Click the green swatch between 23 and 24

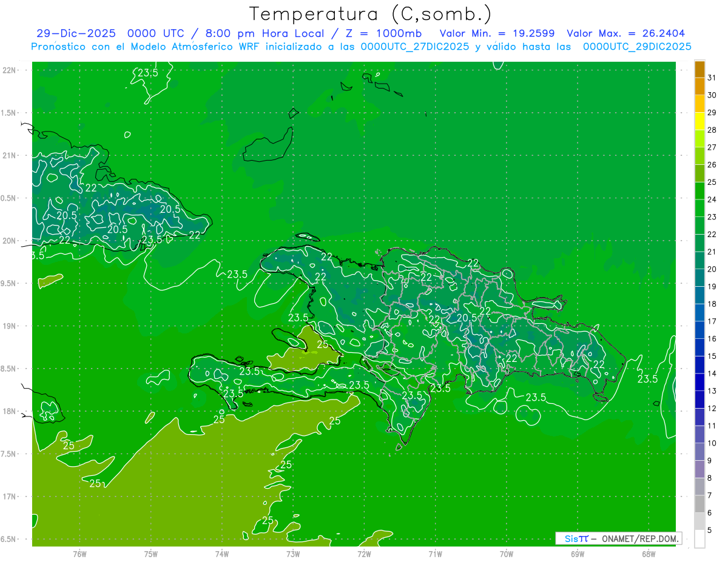[x=699, y=208]
